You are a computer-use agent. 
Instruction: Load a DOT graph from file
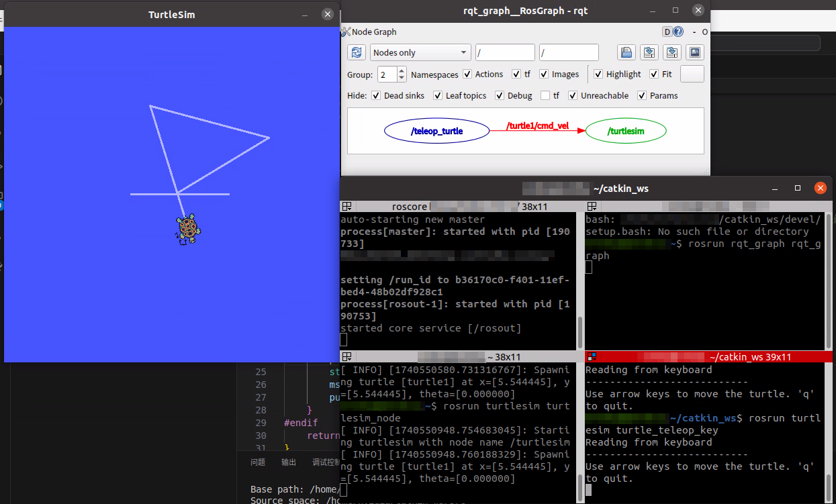[x=626, y=52]
